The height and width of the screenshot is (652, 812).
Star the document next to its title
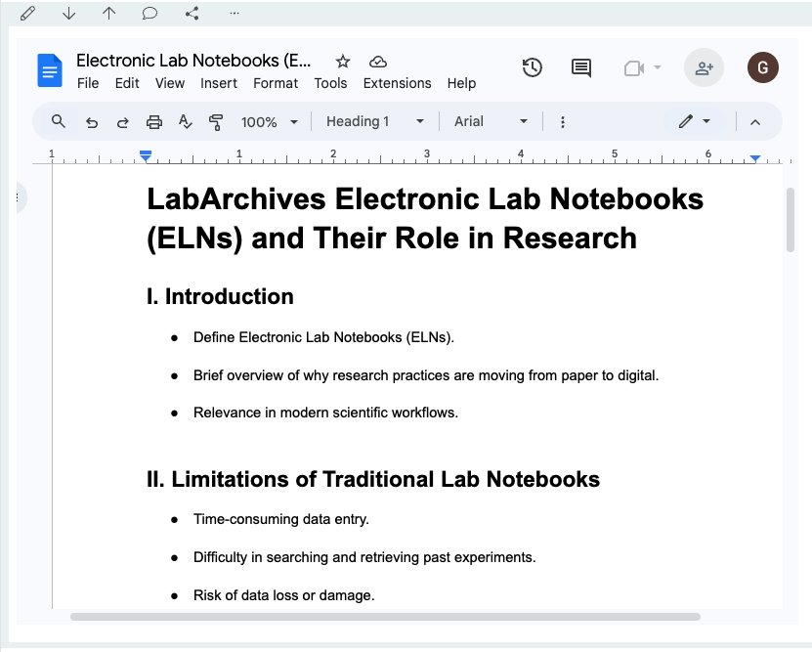click(x=342, y=61)
